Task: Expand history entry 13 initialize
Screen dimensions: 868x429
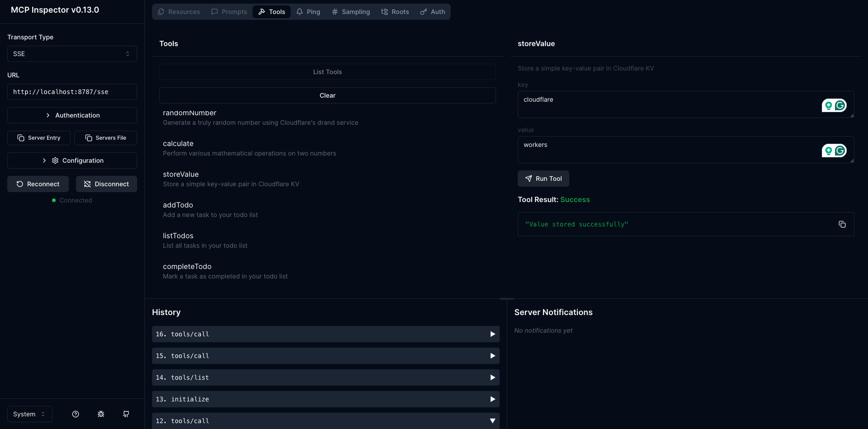Action: [326, 399]
